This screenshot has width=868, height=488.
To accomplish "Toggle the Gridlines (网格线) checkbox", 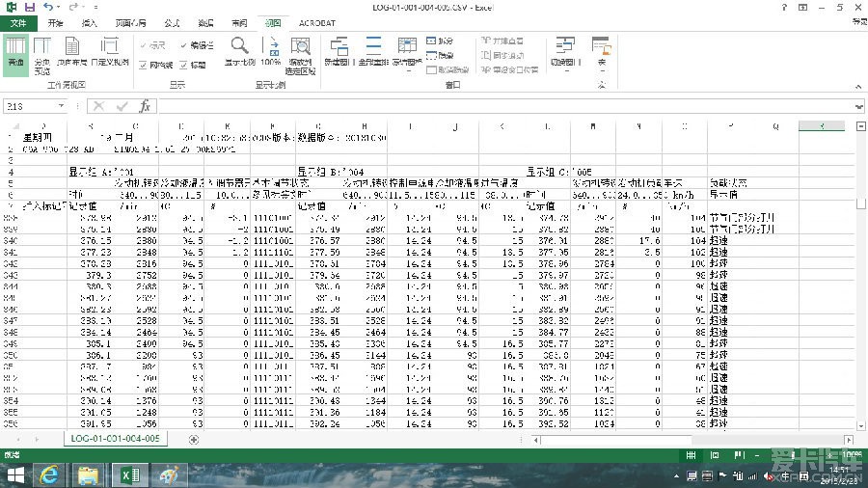I will tap(156, 66).
